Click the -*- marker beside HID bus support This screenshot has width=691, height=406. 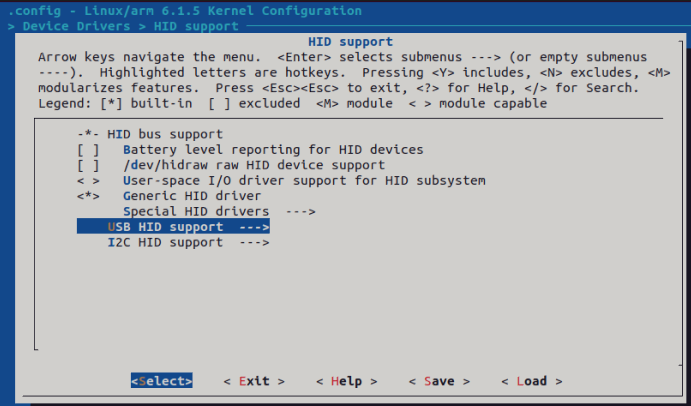point(88,134)
